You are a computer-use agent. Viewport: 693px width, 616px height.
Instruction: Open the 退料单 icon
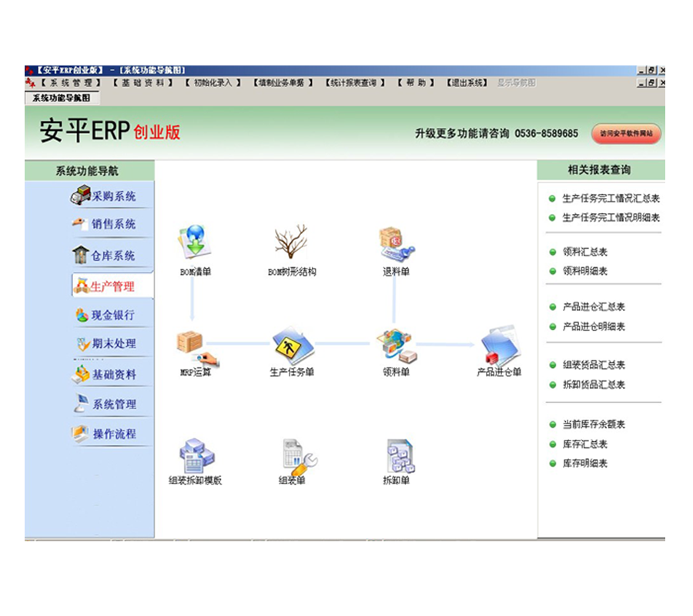point(397,243)
